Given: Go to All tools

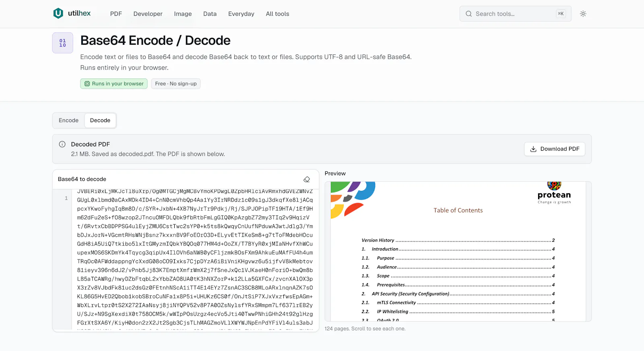Looking at the screenshot, I should [x=277, y=14].
